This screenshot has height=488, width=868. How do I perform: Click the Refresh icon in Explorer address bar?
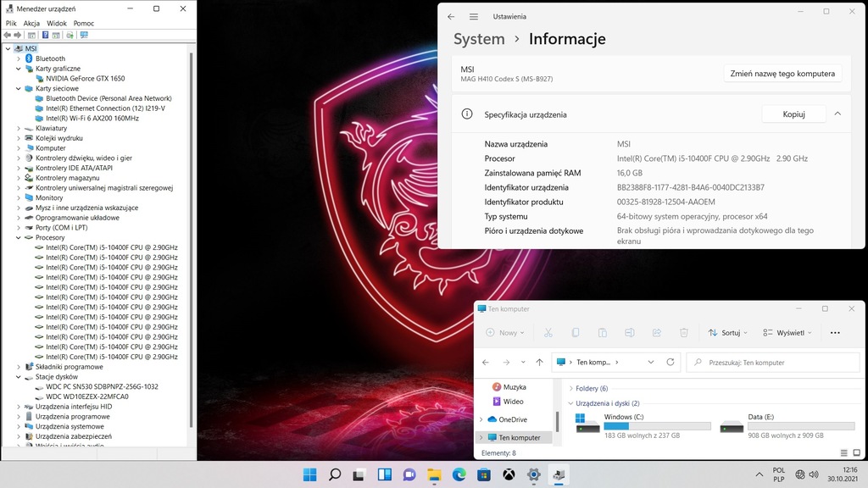(670, 362)
